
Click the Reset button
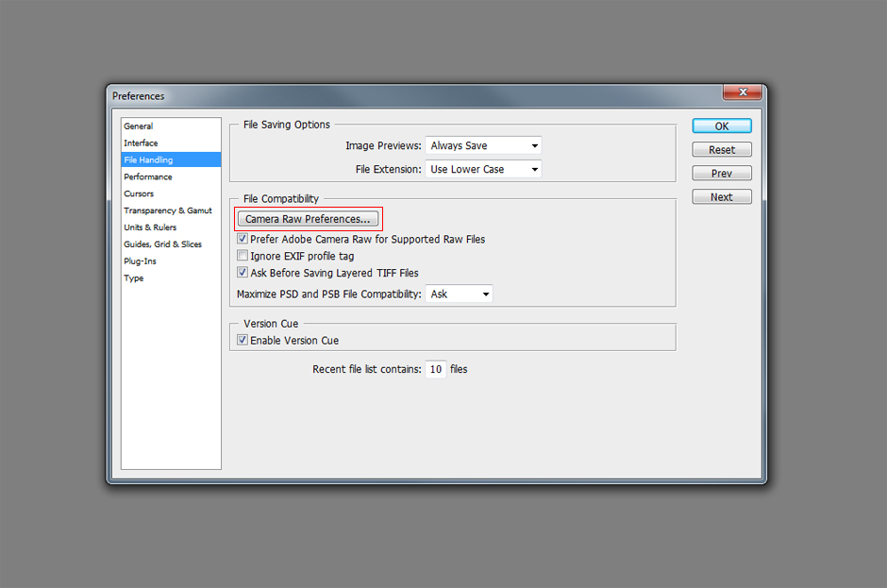click(x=722, y=150)
